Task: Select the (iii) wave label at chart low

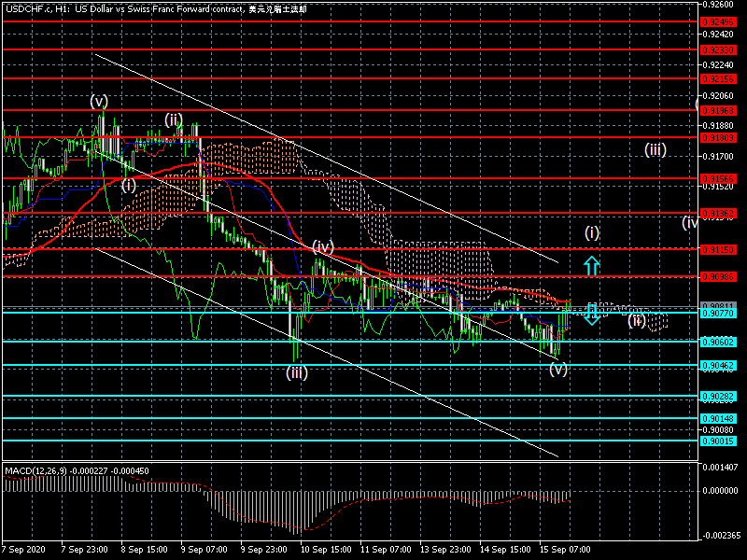Action: (297, 372)
